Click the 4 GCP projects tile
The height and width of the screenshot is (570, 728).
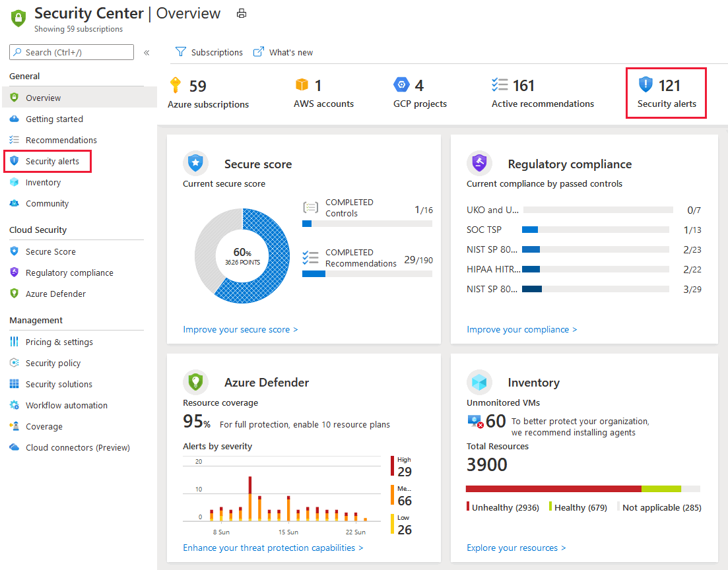point(420,93)
